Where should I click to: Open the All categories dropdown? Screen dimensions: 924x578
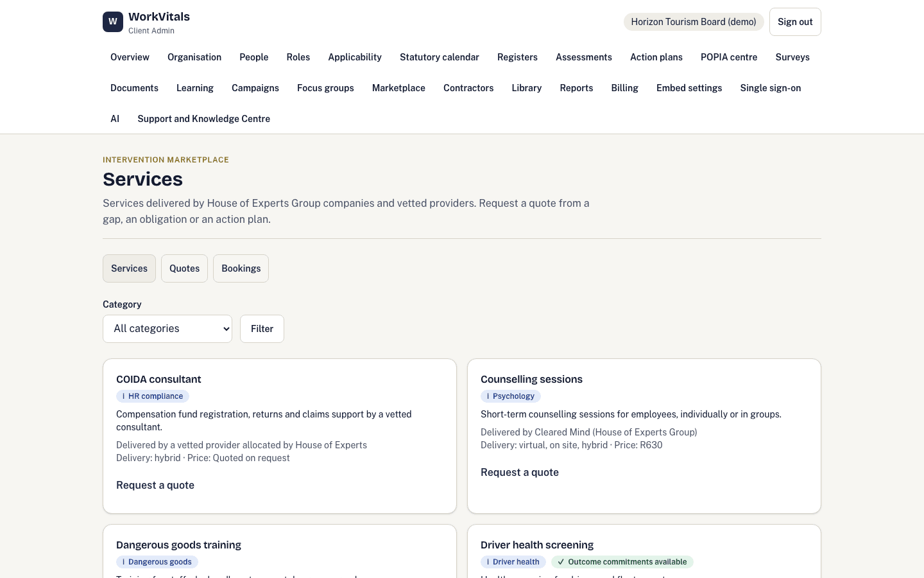coord(167,329)
